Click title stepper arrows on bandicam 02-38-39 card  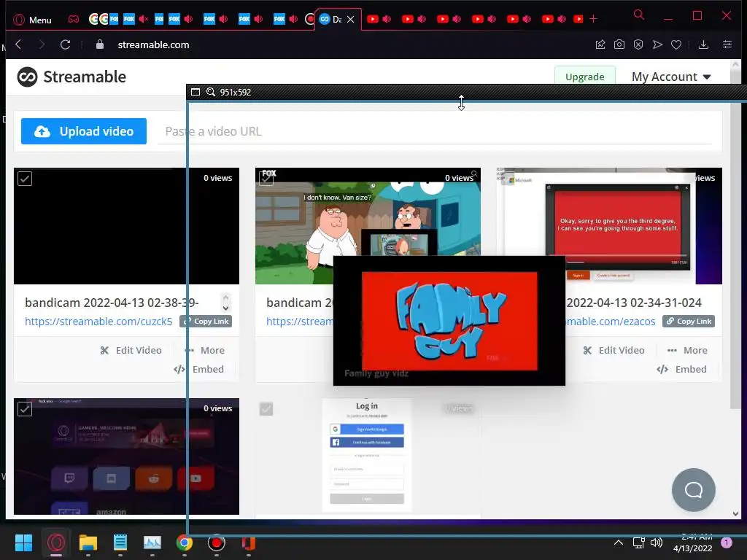(x=226, y=302)
